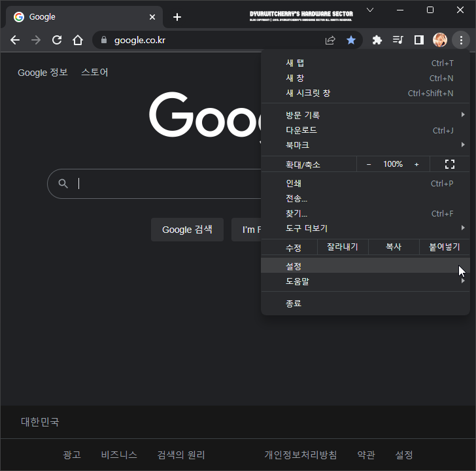Share this page using the share icon
This screenshot has height=471, width=476.
[330, 40]
